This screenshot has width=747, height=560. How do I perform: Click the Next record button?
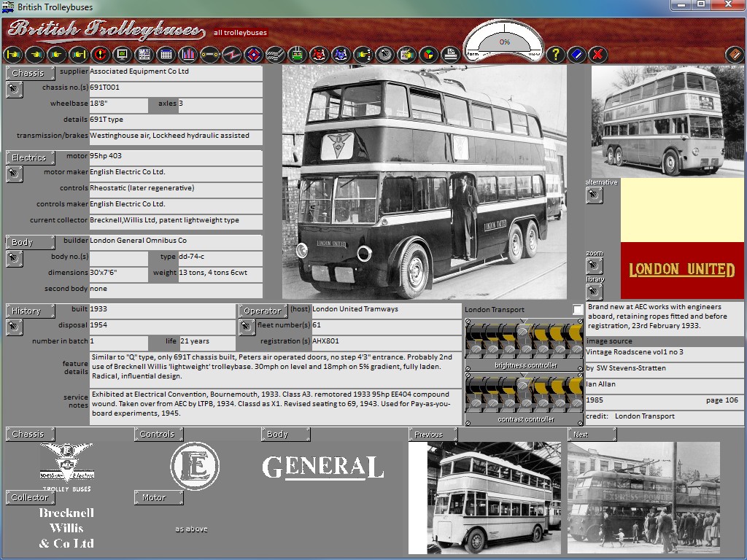[x=592, y=435]
